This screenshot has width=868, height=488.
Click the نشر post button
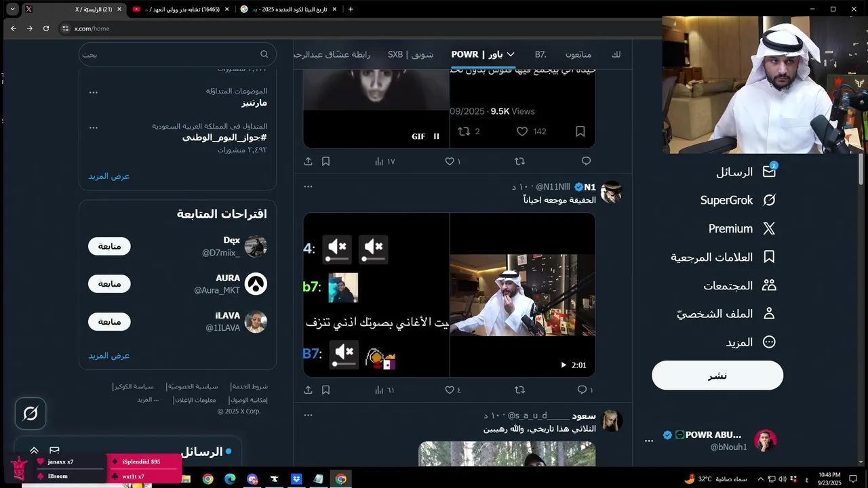717,375
